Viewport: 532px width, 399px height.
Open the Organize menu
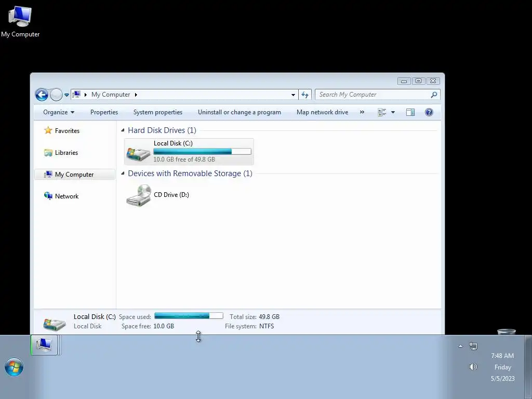click(58, 112)
